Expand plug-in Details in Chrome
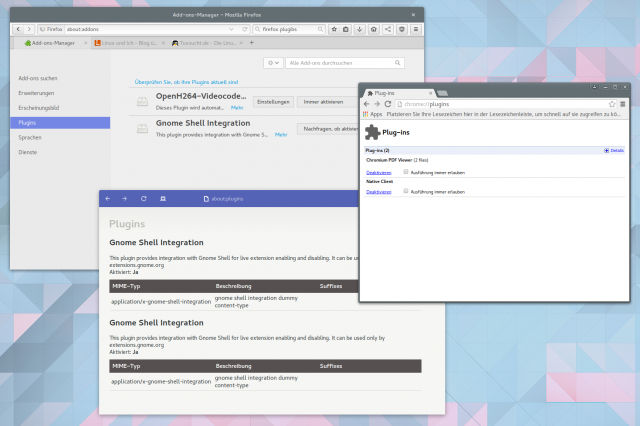The height and width of the screenshot is (426, 640). [x=614, y=150]
